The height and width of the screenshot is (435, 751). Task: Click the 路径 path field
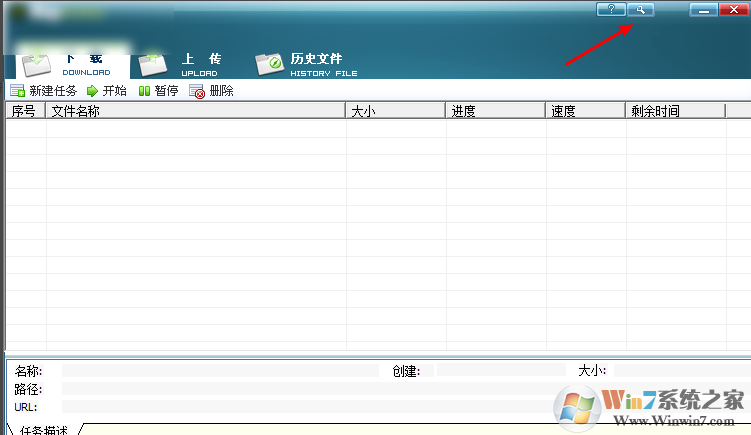(x=406, y=389)
